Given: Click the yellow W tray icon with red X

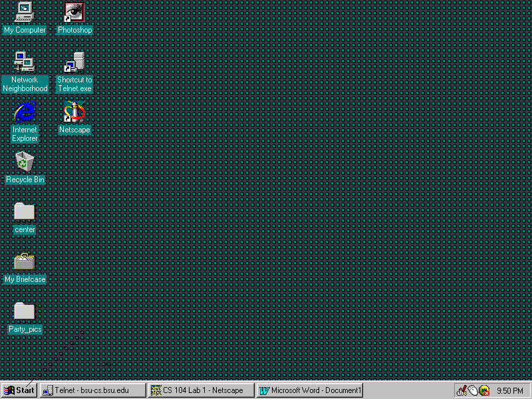Looking at the screenshot, I should coord(484,390).
